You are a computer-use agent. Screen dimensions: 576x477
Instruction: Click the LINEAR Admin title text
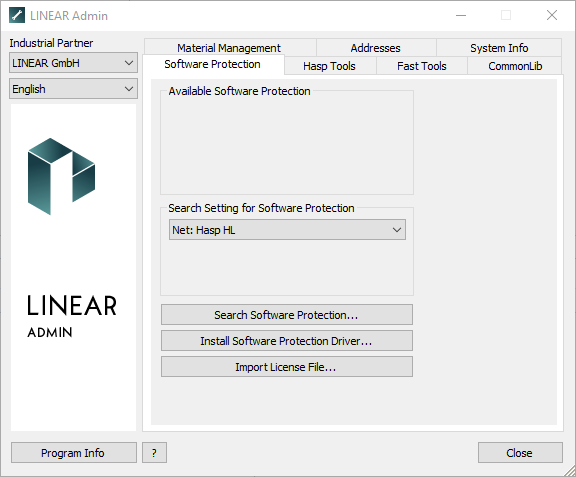(x=69, y=16)
